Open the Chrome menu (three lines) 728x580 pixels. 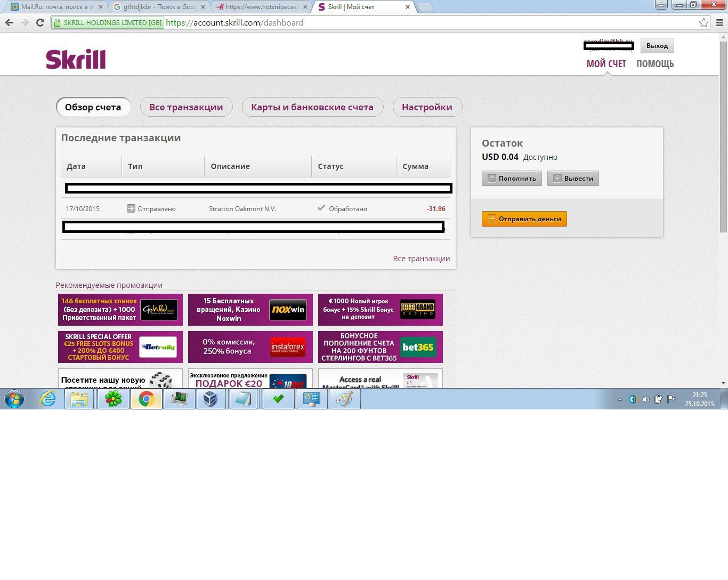coord(719,23)
